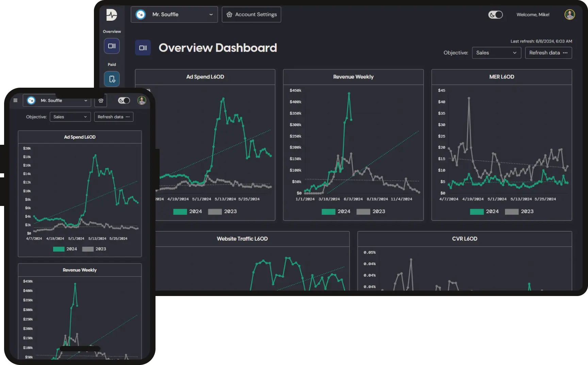This screenshot has width=588, height=365.
Task: Toggle 2023 legend in desktop Ad Spend chart
Action: (x=223, y=211)
